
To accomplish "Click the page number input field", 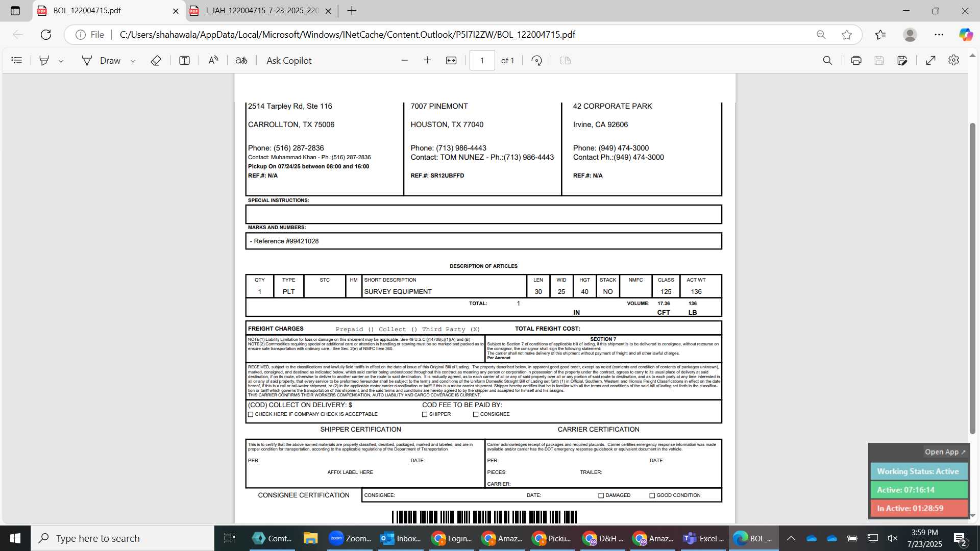I will pyautogui.click(x=482, y=60).
